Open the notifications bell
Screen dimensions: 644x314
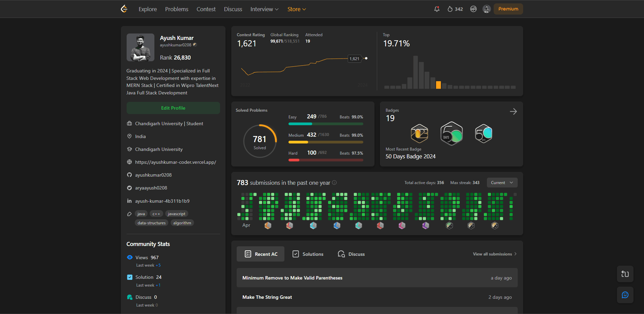coord(437,9)
